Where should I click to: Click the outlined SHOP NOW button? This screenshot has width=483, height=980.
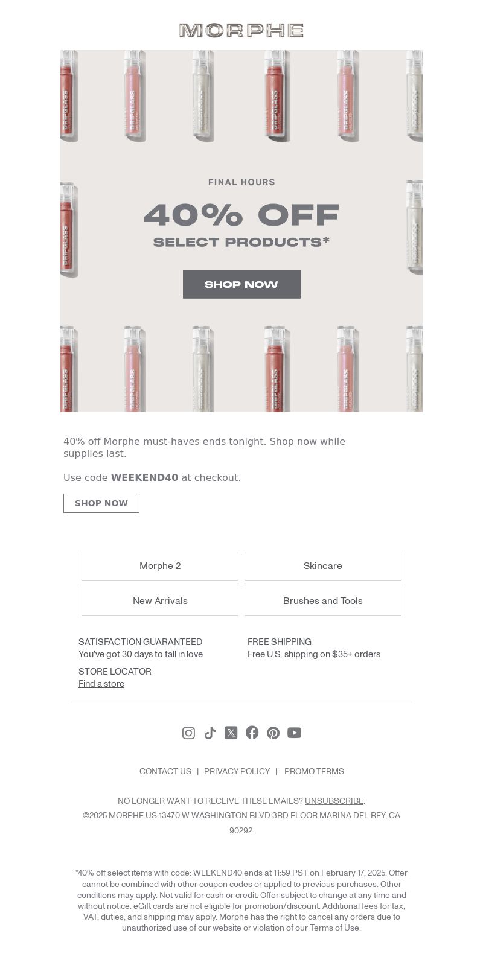101,503
